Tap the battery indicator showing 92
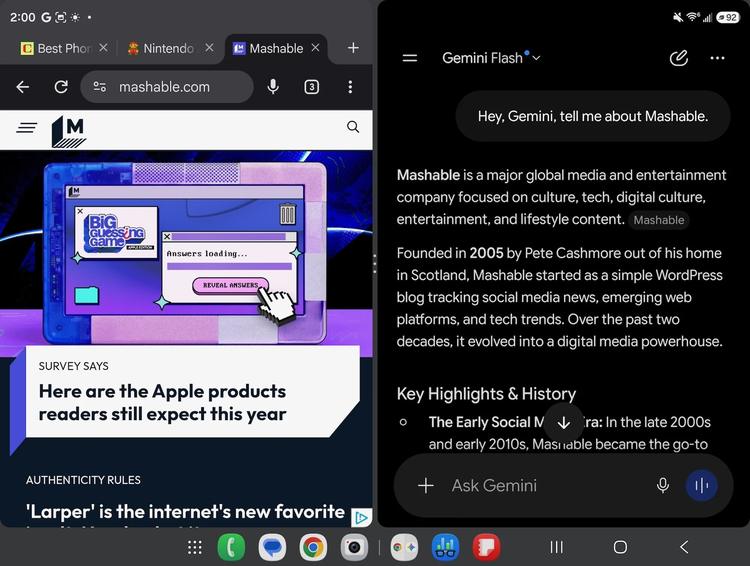750x566 pixels. [728, 17]
